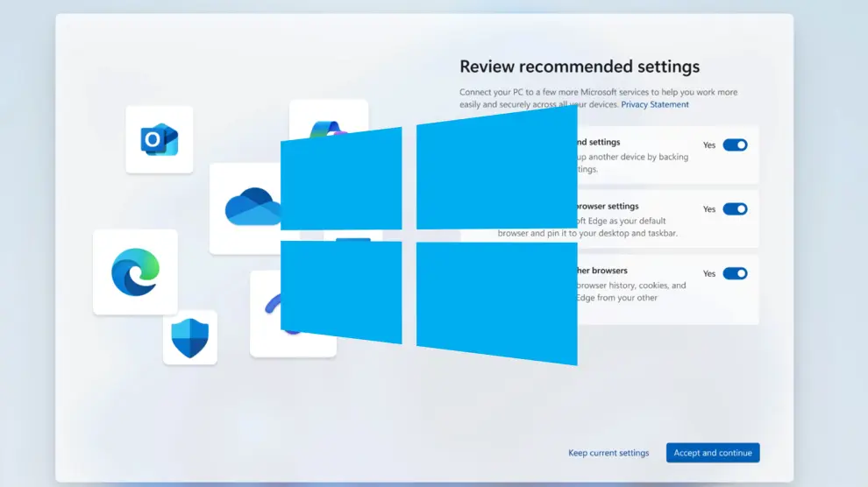Click the Review recommended settings heading
Image resolution: width=868 pixels, height=487 pixels.
[x=580, y=67]
